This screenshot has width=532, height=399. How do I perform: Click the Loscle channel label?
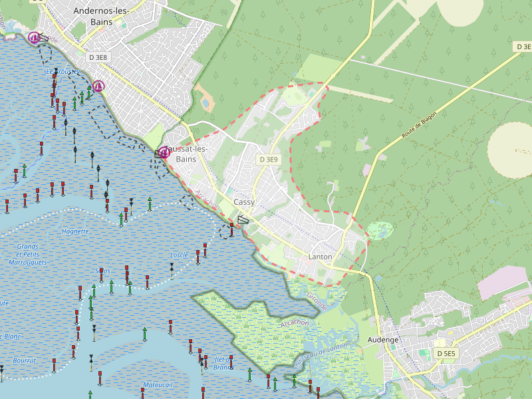click(x=179, y=255)
